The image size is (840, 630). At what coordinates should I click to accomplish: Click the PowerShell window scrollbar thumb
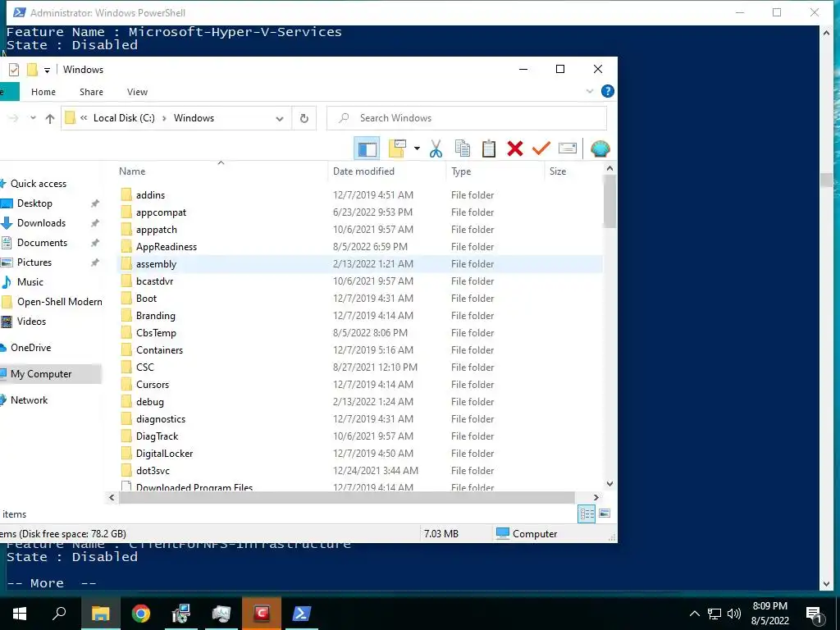(826, 180)
